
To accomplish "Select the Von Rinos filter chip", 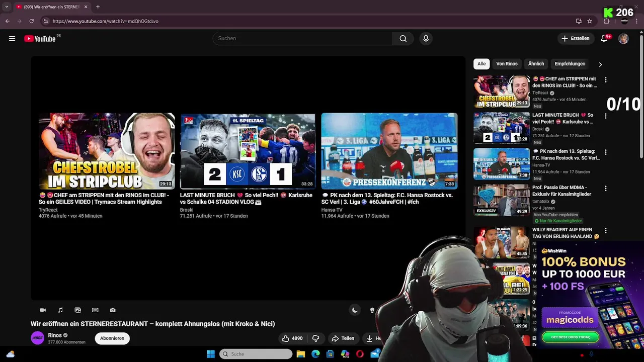I will (507, 64).
